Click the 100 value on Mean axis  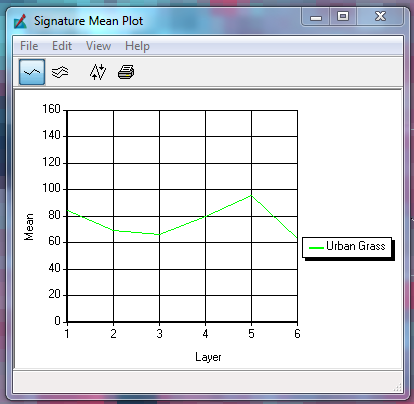(51, 188)
